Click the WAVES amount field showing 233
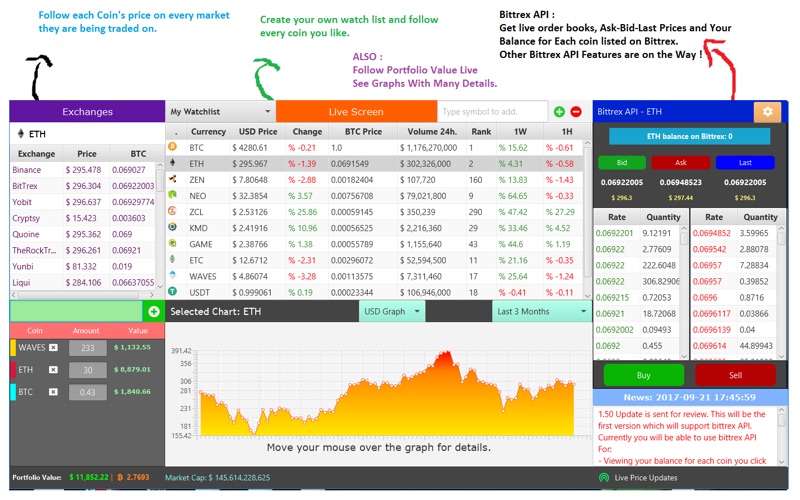The width and height of the screenshot is (800, 500). (x=88, y=348)
